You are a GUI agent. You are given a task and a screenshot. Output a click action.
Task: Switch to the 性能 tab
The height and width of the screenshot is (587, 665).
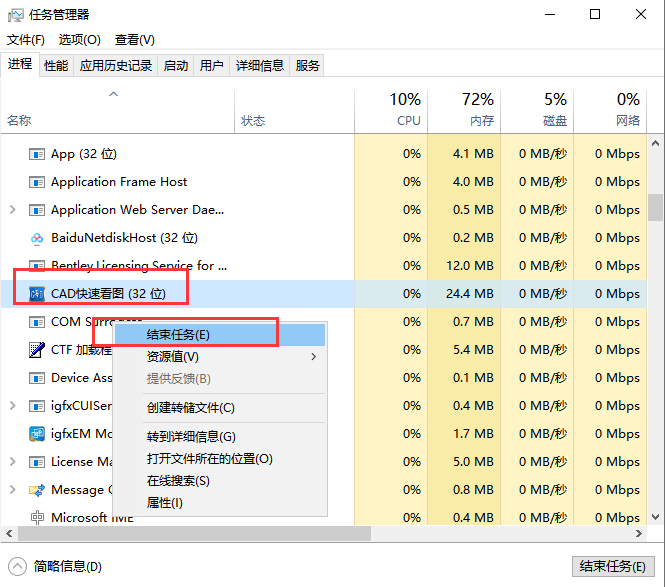click(x=56, y=66)
